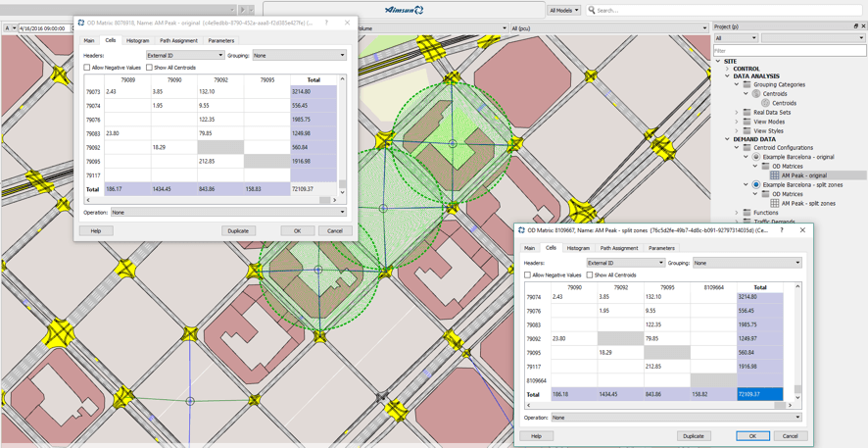Open Path Assignment tab in split zones dialog

pyautogui.click(x=619, y=248)
